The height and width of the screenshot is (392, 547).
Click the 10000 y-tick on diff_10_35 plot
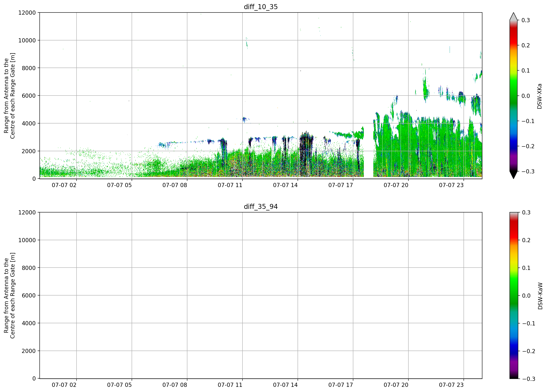click(x=27, y=40)
